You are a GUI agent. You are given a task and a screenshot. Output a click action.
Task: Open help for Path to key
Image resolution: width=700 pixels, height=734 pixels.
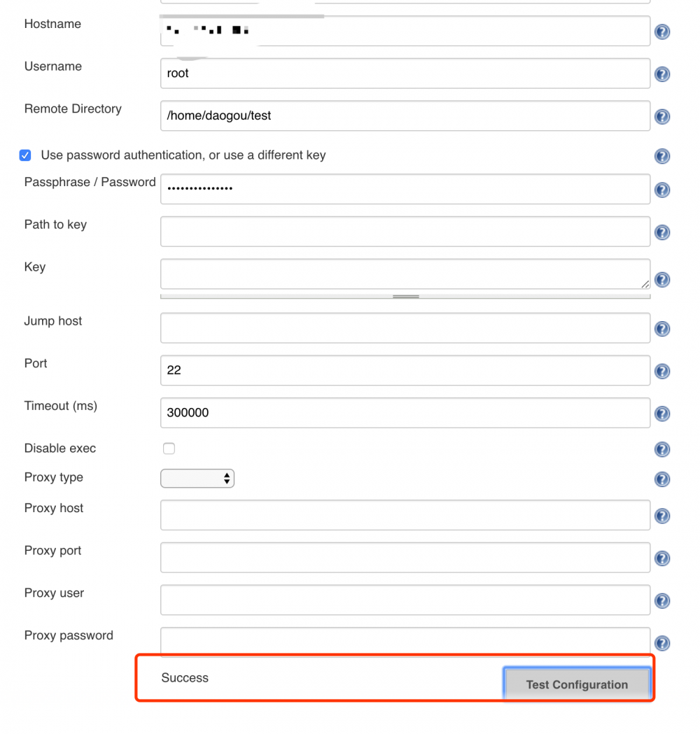pyautogui.click(x=661, y=232)
